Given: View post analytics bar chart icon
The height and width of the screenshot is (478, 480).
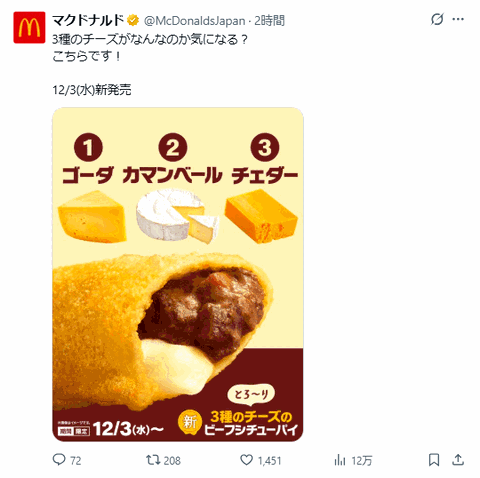Looking at the screenshot, I should [340, 460].
